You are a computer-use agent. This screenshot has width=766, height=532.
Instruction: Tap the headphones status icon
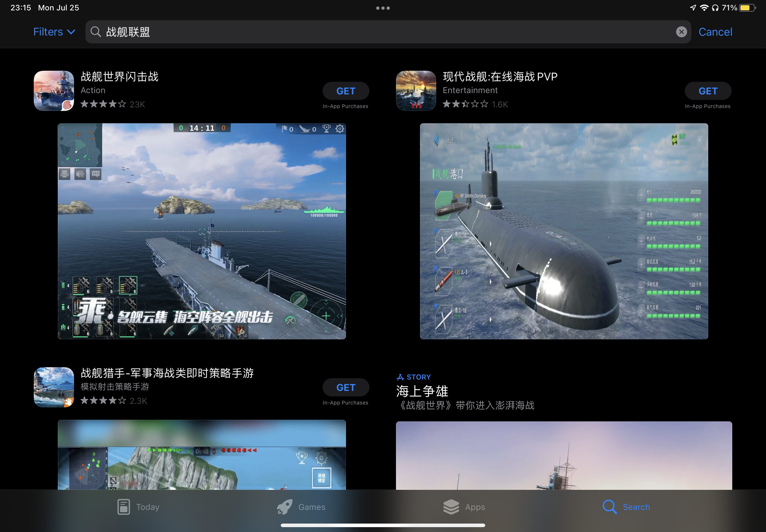pyautogui.click(x=715, y=8)
